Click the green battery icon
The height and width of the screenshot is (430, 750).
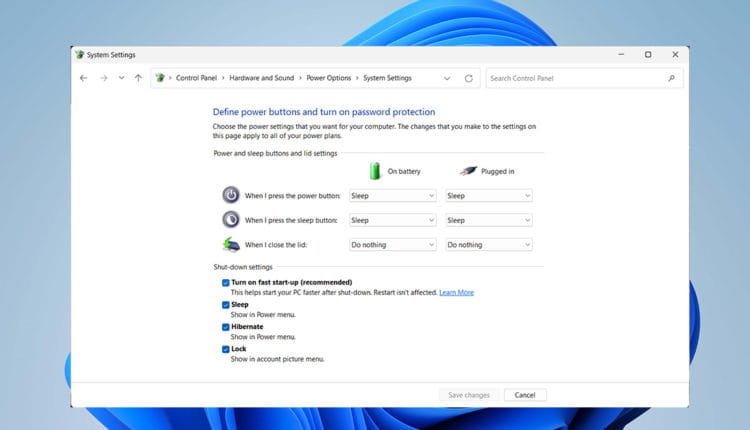(375, 171)
